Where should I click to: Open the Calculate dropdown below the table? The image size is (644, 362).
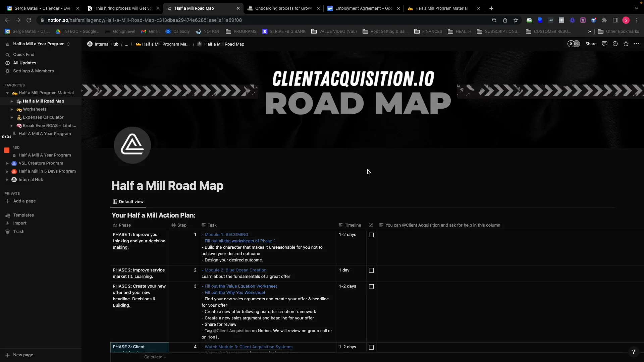155,357
